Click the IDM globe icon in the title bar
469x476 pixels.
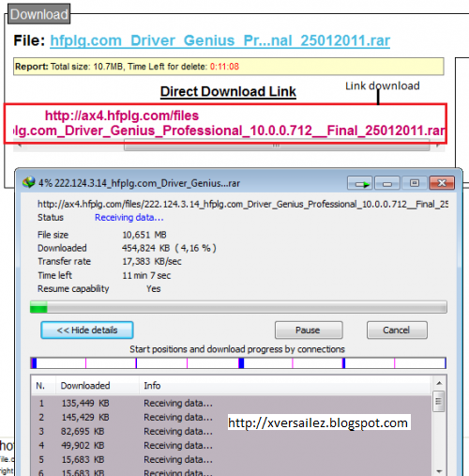(28, 182)
